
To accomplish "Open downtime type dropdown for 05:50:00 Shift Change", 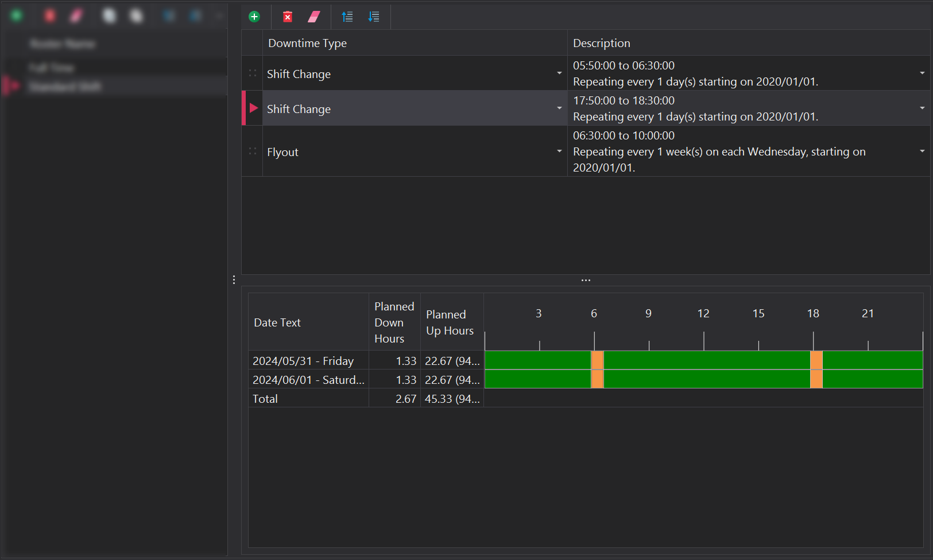I will [559, 73].
